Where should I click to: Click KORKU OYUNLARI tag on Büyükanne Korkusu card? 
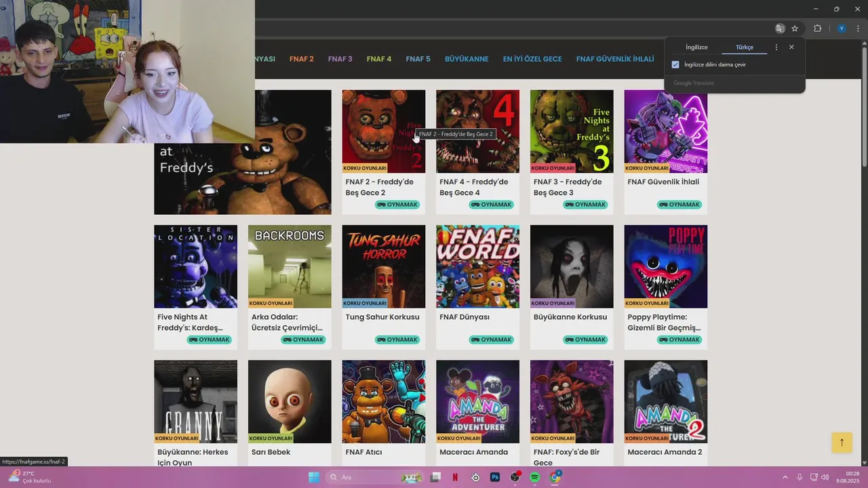click(x=553, y=303)
